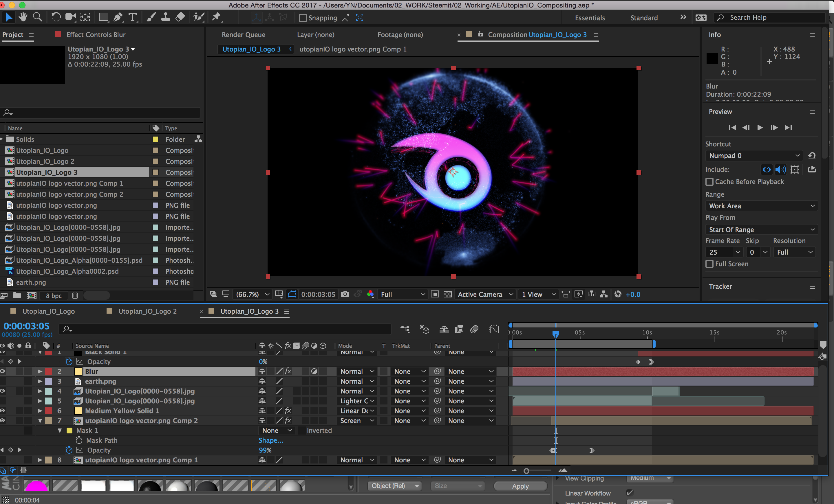This screenshot has height=504, width=834.
Task: Select the Puppet Pin tool
Action: click(216, 17)
